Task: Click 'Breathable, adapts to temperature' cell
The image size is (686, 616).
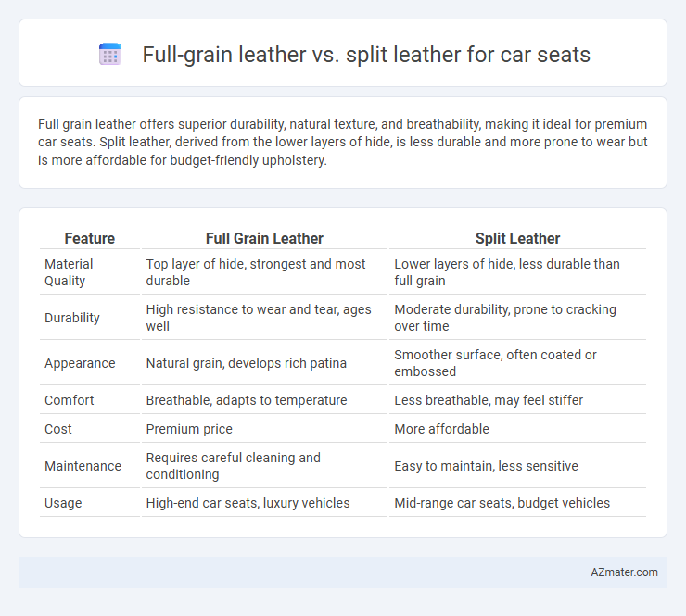Action: click(x=264, y=400)
